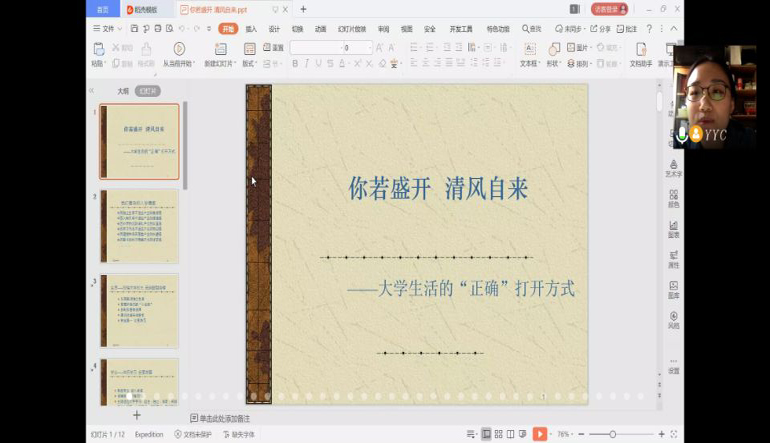This screenshot has width=770, height=443.
Task: Open the 开发工具 ribbon tab
Action: (x=461, y=29)
